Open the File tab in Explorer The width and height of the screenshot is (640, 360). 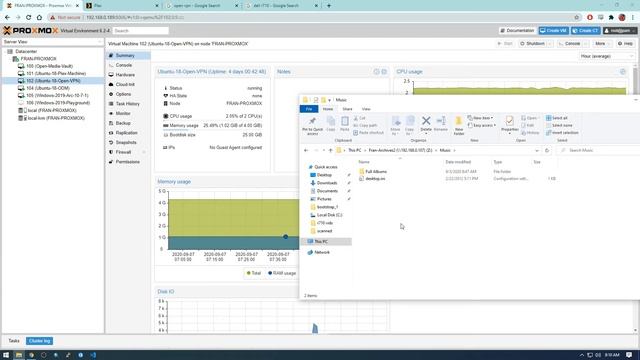(309, 109)
